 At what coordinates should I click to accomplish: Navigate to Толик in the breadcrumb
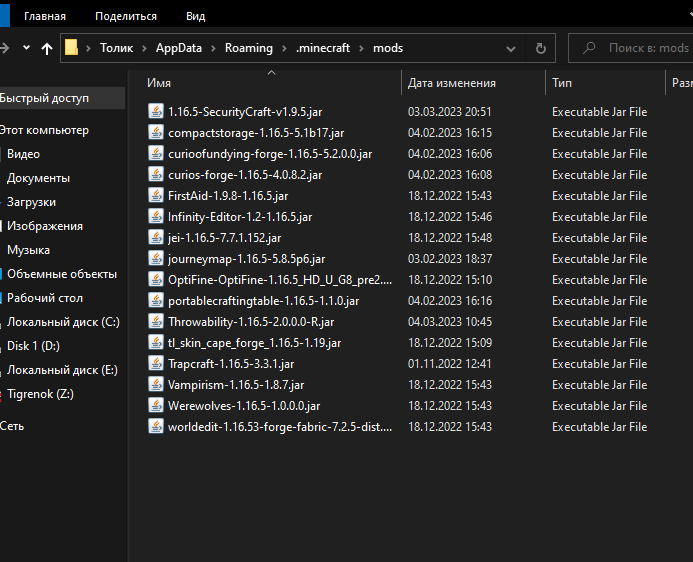click(x=116, y=48)
